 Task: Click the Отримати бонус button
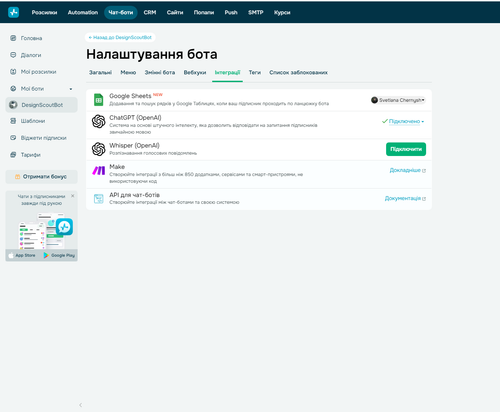(x=42, y=177)
